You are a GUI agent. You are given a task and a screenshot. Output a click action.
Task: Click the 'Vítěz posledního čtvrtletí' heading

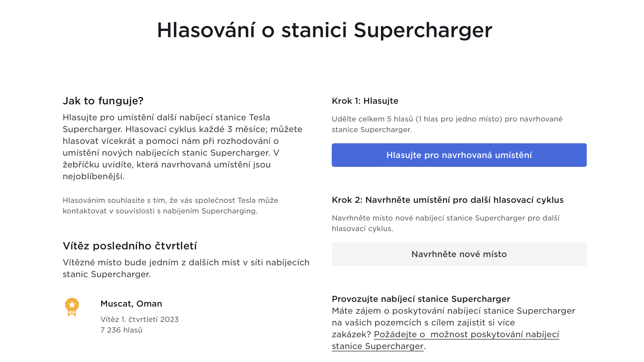point(130,246)
